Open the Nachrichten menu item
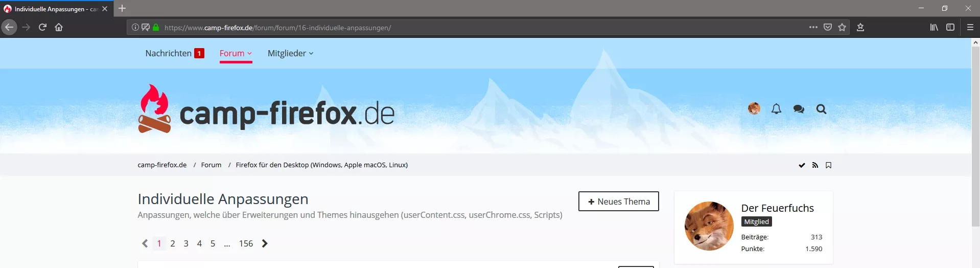 point(175,53)
